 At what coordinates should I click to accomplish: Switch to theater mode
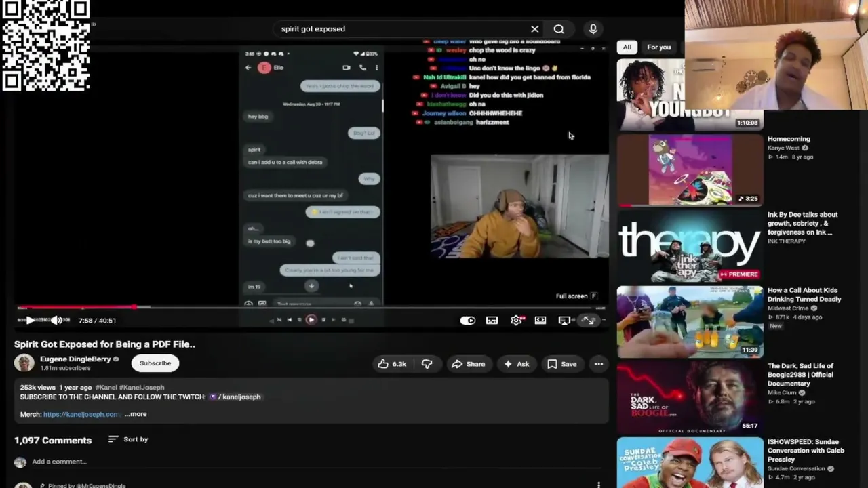point(540,320)
